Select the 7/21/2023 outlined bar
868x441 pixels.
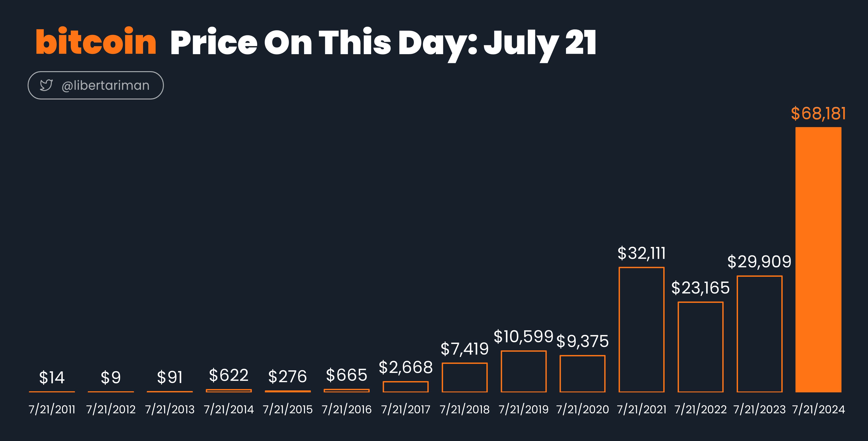pyautogui.click(x=759, y=334)
